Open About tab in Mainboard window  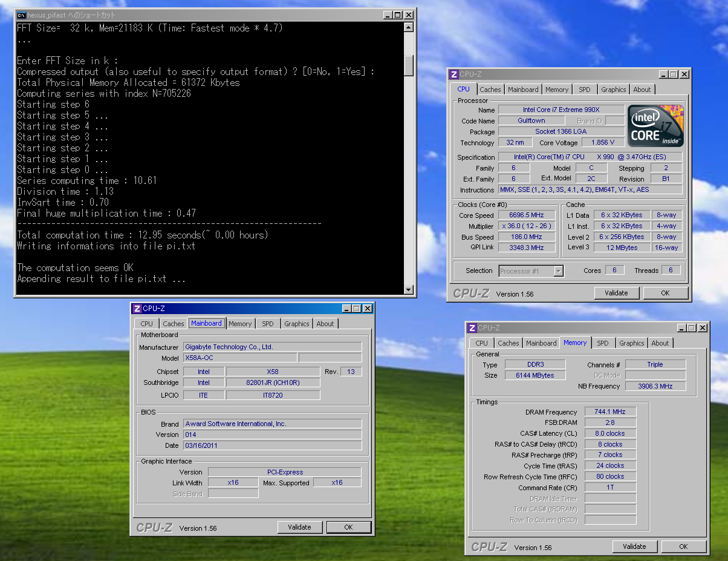coord(325,324)
